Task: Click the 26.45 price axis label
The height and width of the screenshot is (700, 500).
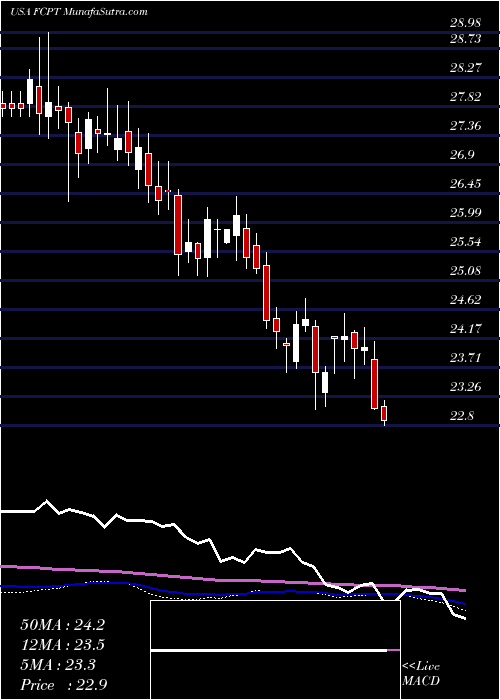Action: point(465,184)
